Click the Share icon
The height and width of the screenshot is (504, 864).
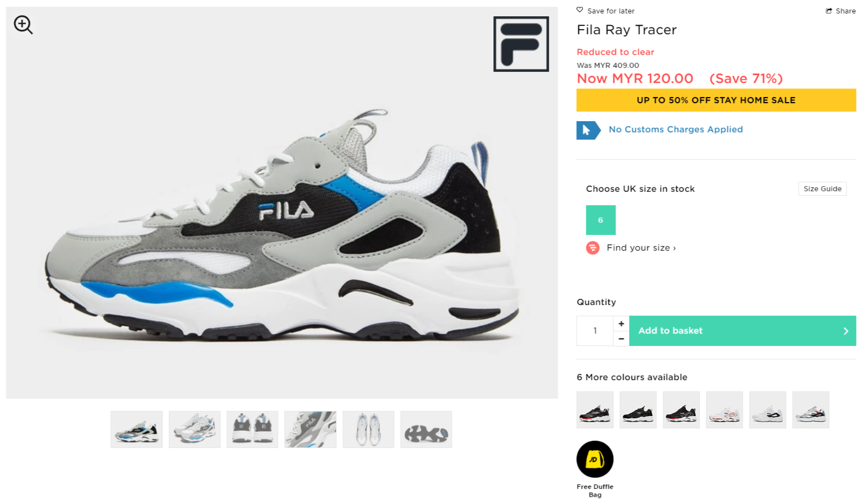[829, 11]
